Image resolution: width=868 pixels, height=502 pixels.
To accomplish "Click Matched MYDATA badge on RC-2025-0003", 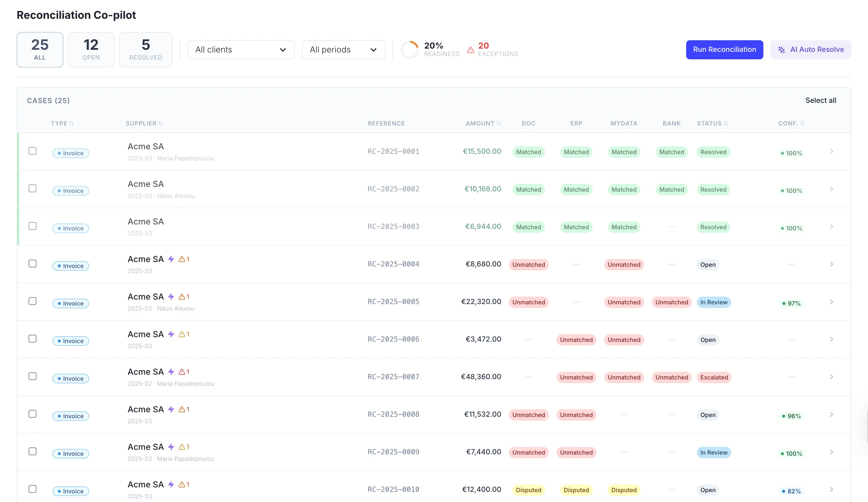I will click(624, 227).
